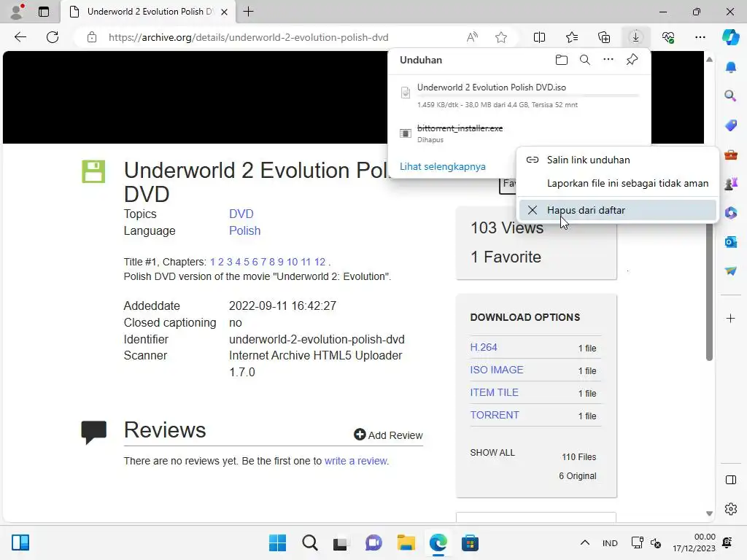The height and width of the screenshot is (560, 747).
Task: Click the scrollbar down arrow
Action: click(x=709, y=513)
